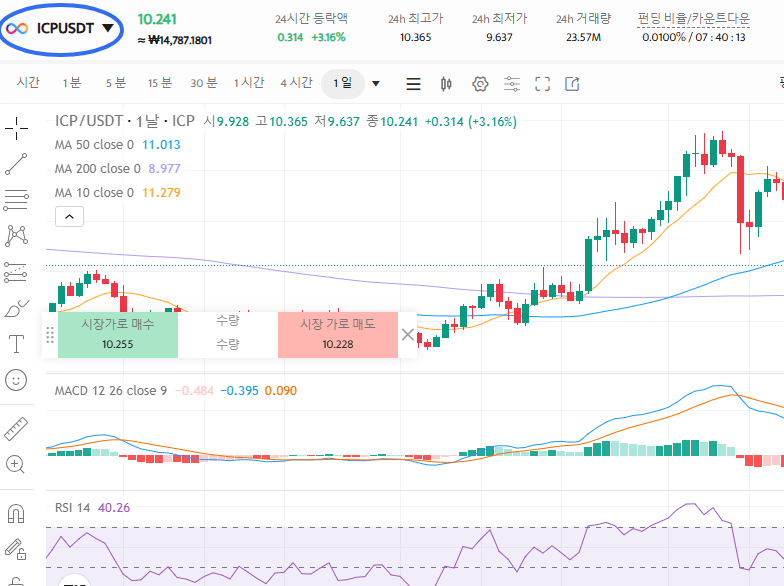Click the 시장가로 매수 buy button at 10.255
Viewport: 784px width, 586px height.
[118, 334]
